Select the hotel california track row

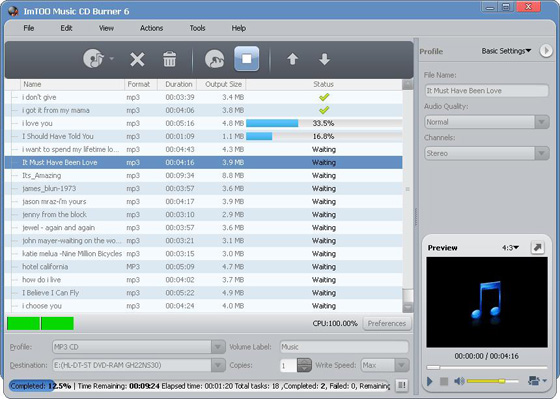click(204, 267)
